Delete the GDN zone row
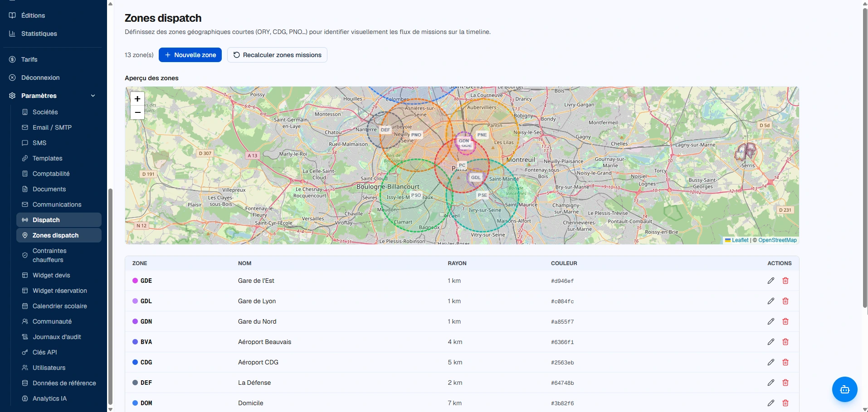 (x=785, y=321)
